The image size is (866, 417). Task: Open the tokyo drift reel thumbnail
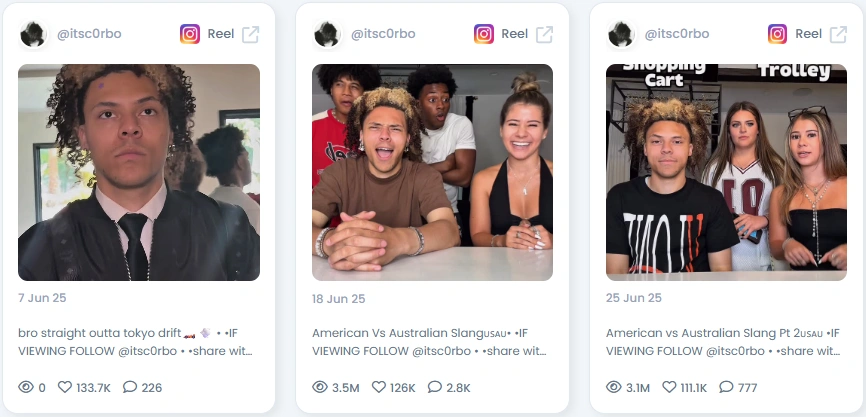click(x=139, y=172)
